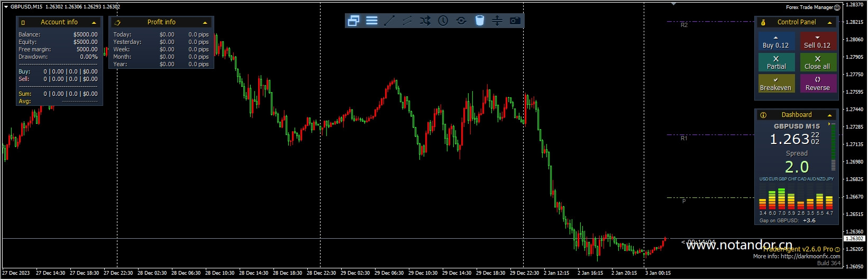
Task: Click the circular sync toolbar icon
Action: pos(461,21)
